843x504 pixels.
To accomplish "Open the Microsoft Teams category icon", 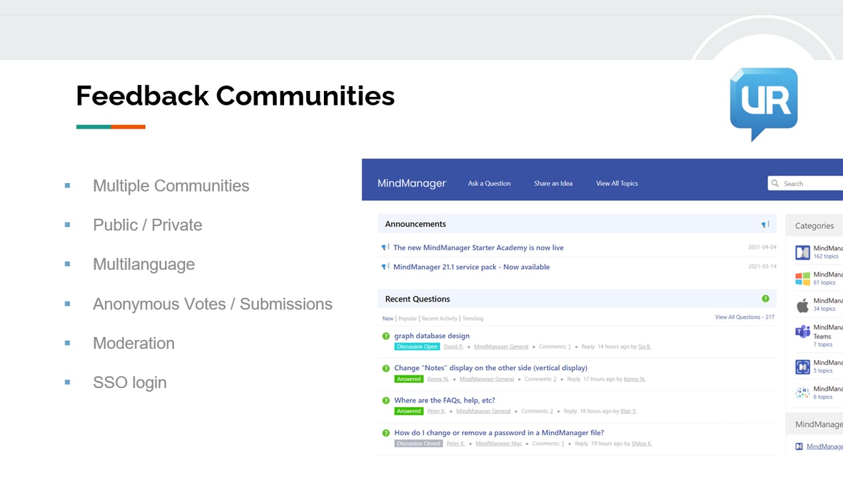I will 803,332.
